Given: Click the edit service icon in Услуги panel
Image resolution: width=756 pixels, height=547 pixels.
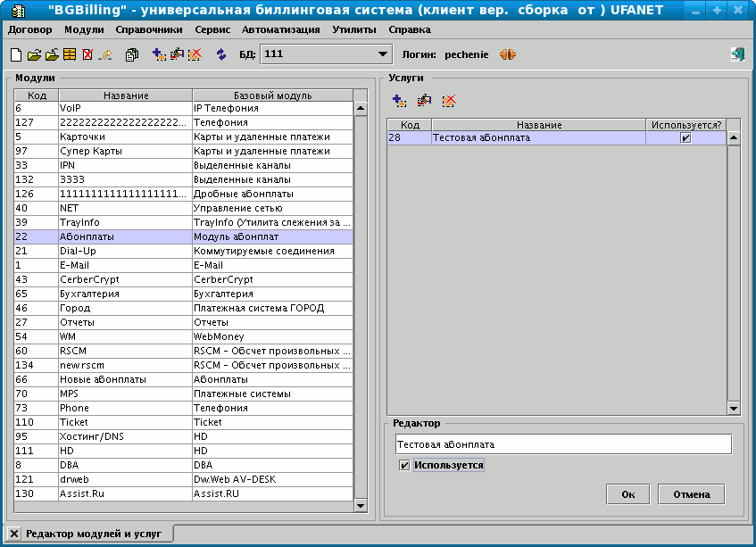Looking at the screenshot, I should pyautogui.click(x=424, y=102).
